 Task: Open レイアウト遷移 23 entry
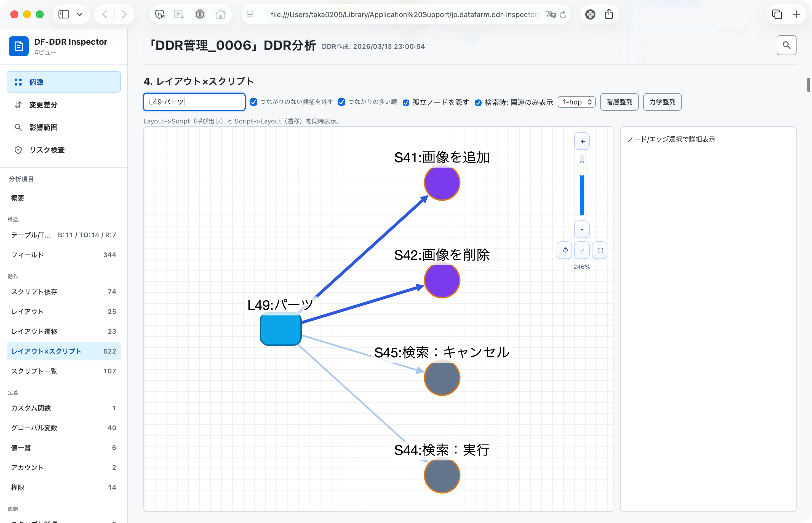tap(63, 331)
